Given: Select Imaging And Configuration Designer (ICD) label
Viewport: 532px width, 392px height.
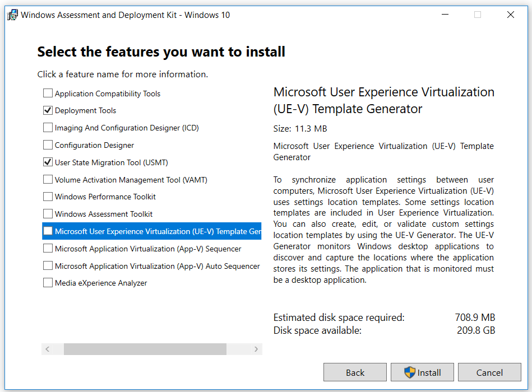Looking at the screenshot, I should point(127,128).
